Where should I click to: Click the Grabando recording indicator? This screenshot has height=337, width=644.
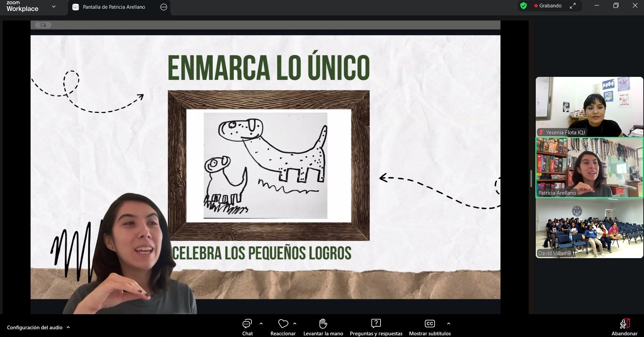point(548,6)
